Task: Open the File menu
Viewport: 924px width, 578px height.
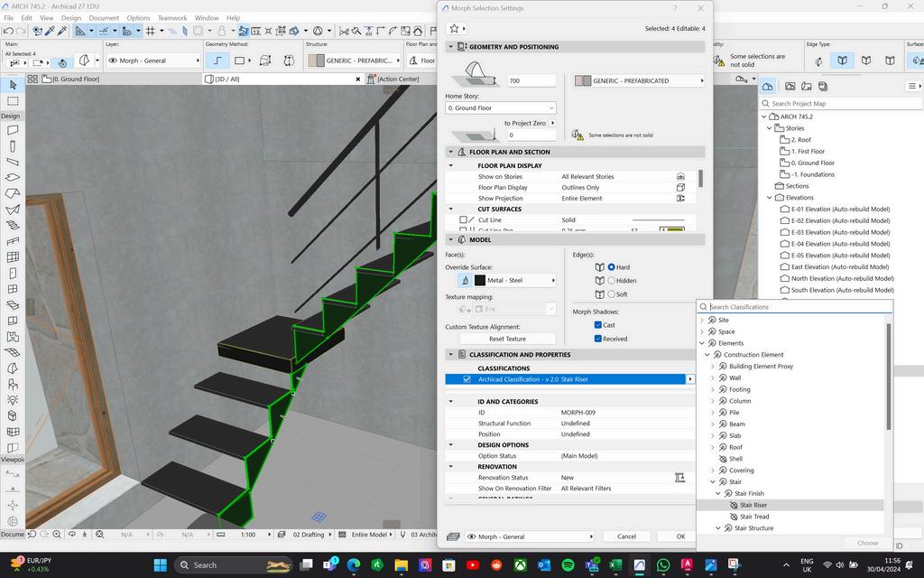Action: [x=9, y=18]
